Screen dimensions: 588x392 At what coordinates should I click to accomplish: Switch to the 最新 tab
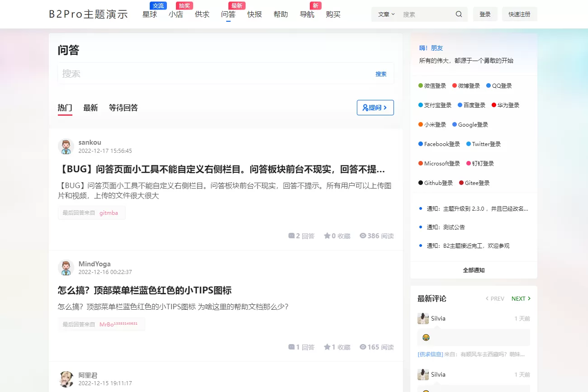tap(90, 108)
